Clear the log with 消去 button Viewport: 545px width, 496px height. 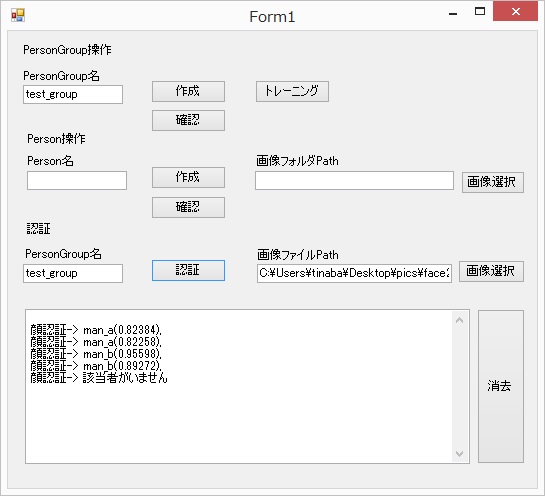(x=501, y=387)
